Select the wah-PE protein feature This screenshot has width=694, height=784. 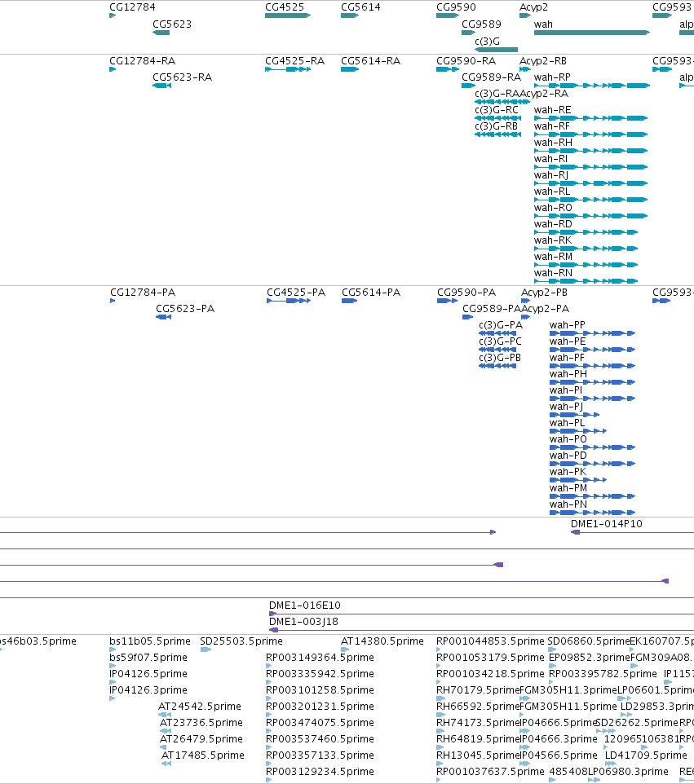(x=592, y=350)
